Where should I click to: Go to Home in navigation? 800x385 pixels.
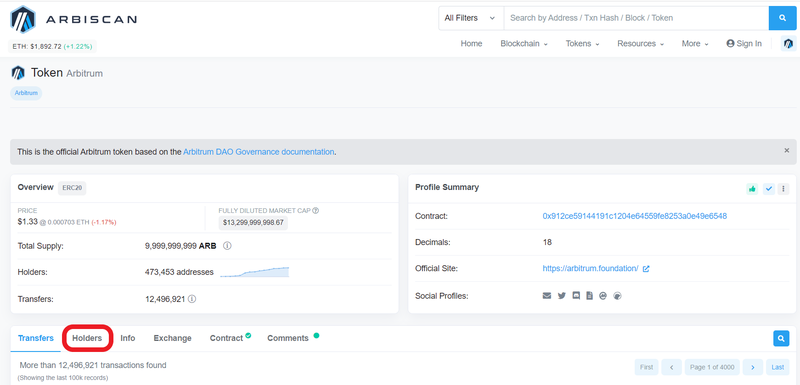point(471,44)
